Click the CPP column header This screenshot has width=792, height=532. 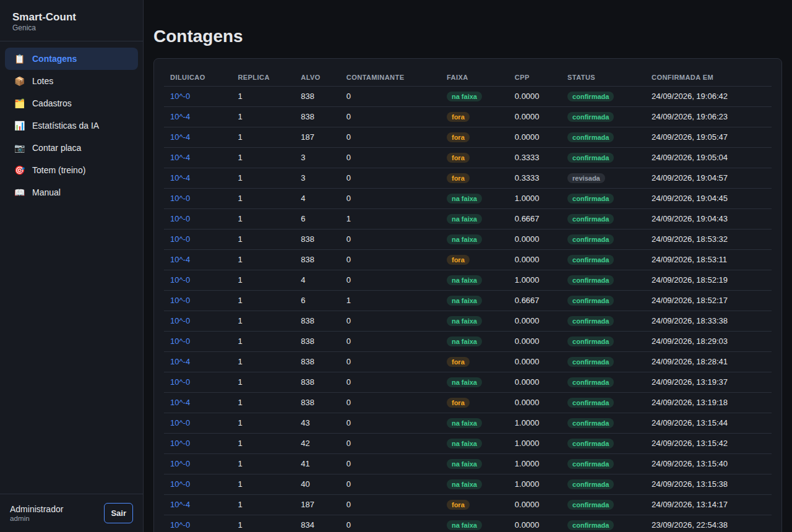[522, 77]
